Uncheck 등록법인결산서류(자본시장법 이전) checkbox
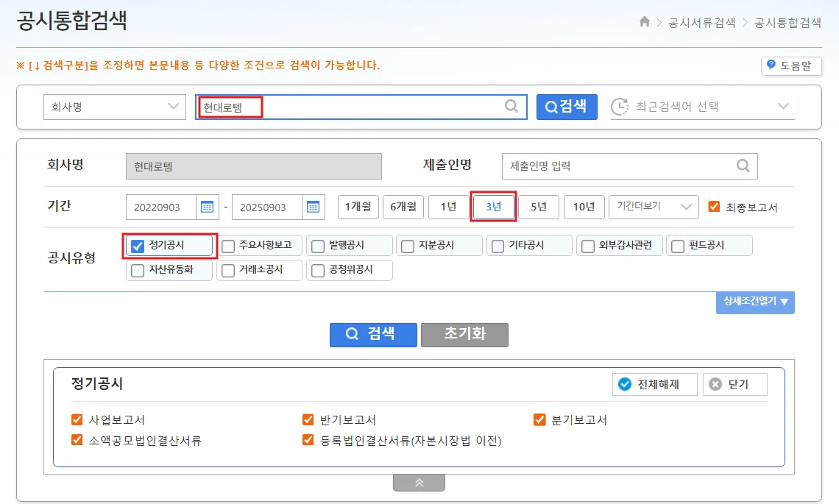Screen dimensions: 839x504 click(x=308, y=440)
